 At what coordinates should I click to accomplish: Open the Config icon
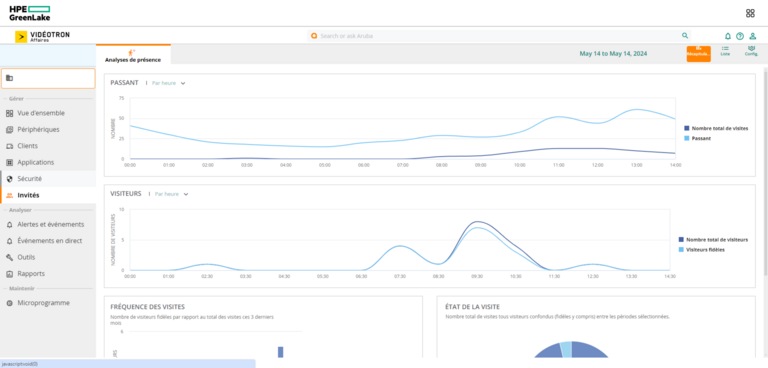click(751, 51)
